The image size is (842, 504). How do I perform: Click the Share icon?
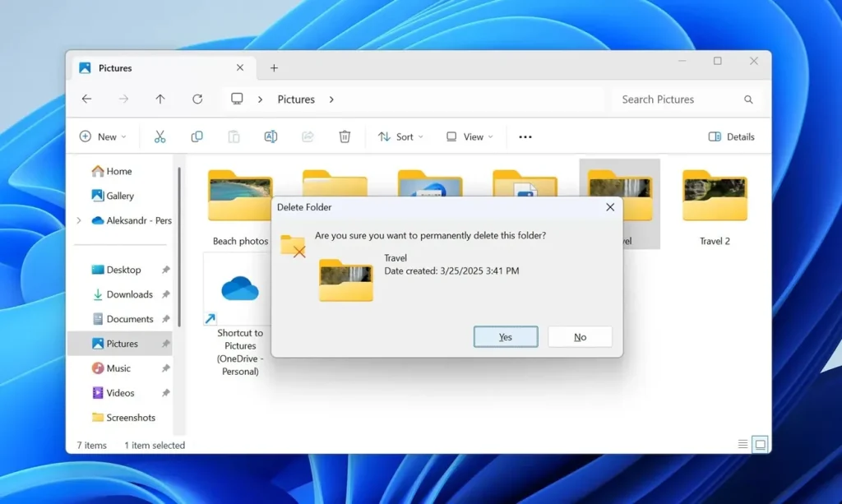(x=308, y=136)
